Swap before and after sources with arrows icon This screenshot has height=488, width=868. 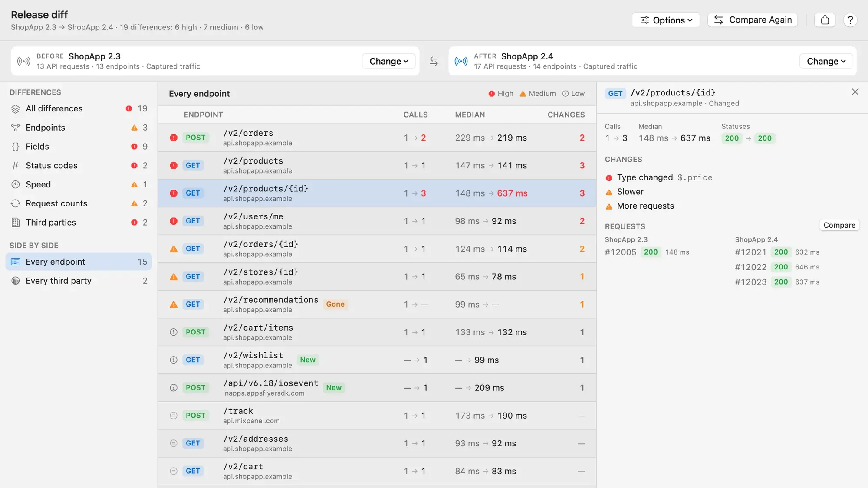pyautogui.click(x=434, y=61)
